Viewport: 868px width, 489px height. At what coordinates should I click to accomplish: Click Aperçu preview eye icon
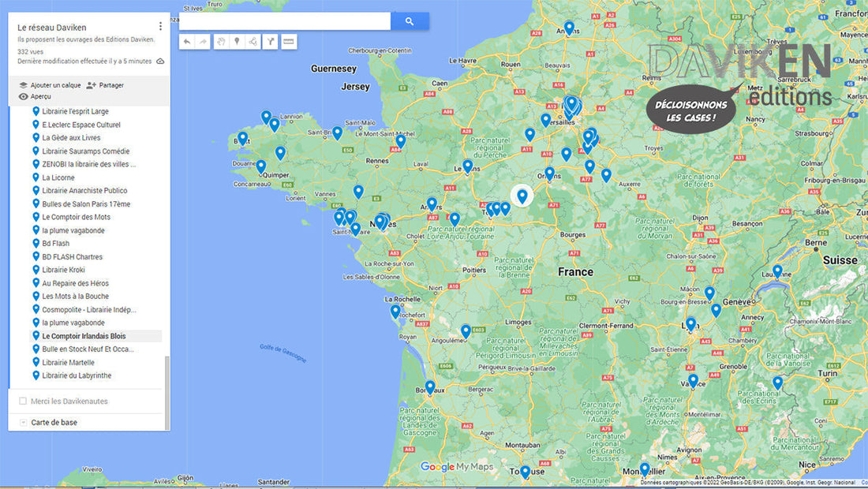pyautogui.click(x=24, y=96)
